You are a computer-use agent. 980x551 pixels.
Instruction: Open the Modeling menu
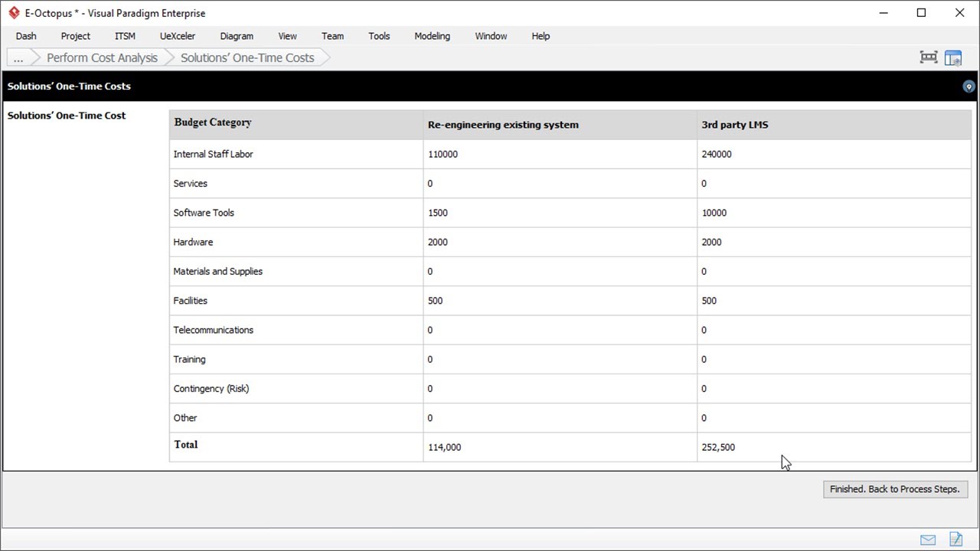432,36
